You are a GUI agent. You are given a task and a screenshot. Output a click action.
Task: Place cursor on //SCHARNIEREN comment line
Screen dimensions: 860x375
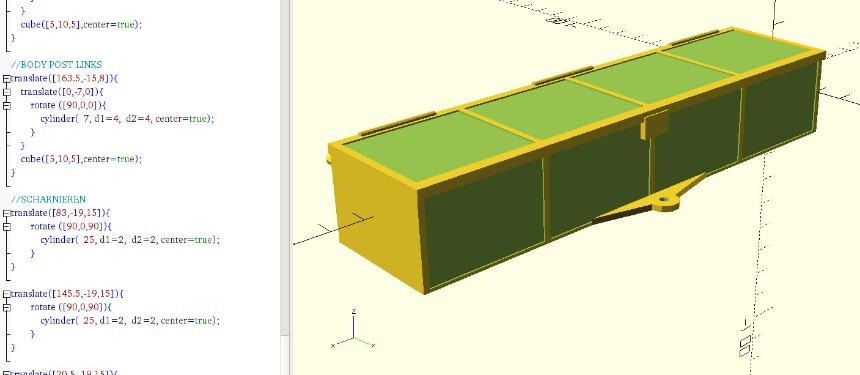tap(48, 200)
